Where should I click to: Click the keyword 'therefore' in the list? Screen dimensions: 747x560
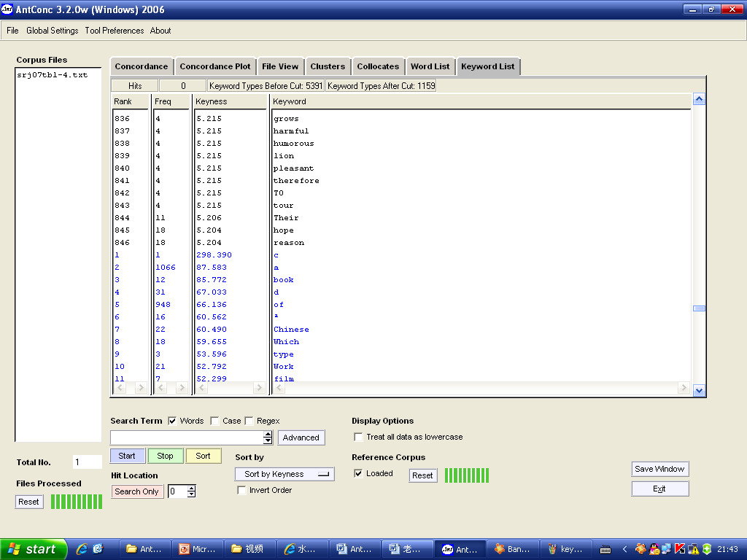click(296, 181)
